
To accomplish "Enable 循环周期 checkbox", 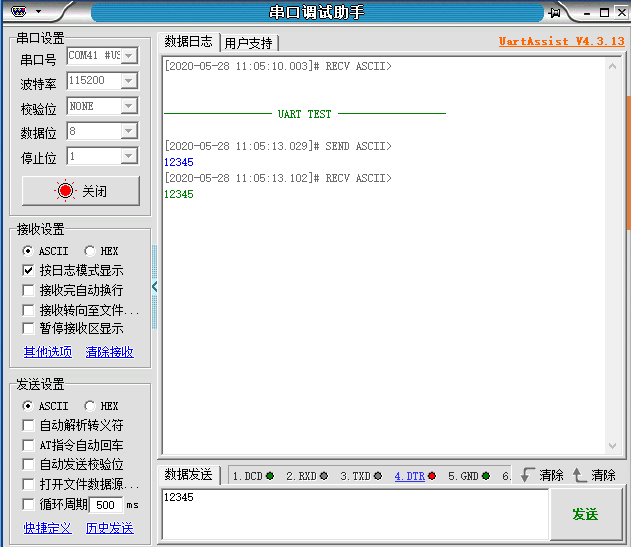I will [28, 504].
